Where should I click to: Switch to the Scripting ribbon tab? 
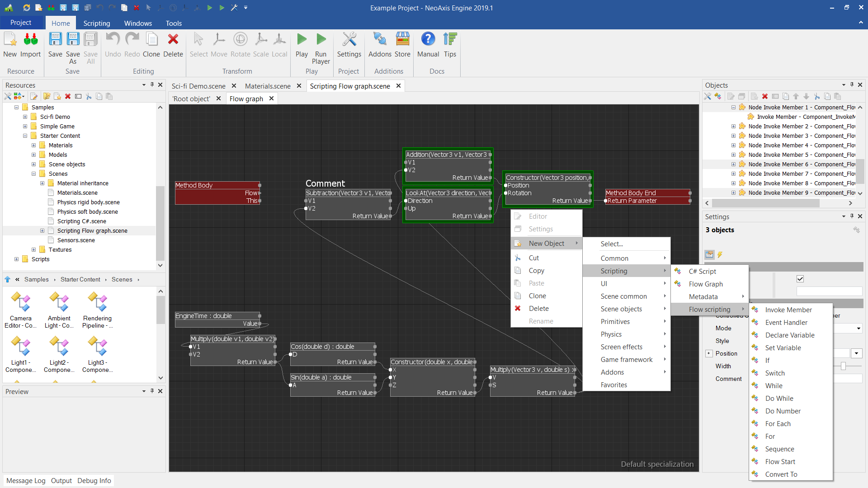click(x=96, y=23)
